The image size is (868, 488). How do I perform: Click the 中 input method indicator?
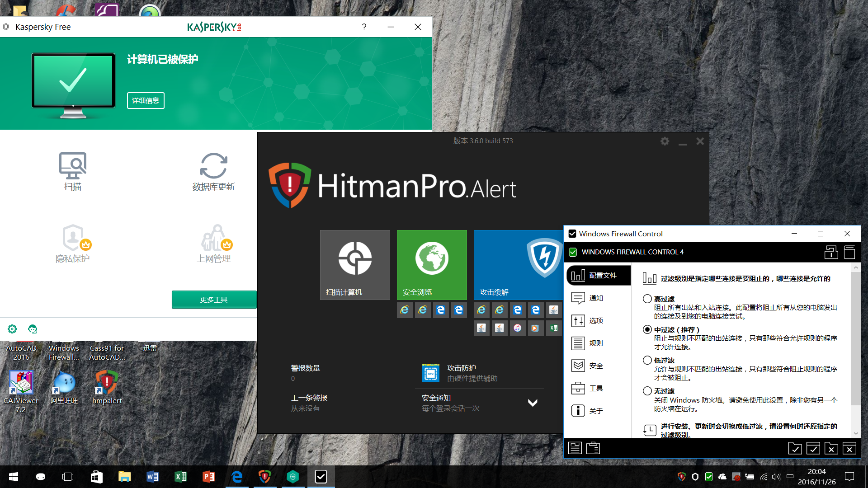790,477
